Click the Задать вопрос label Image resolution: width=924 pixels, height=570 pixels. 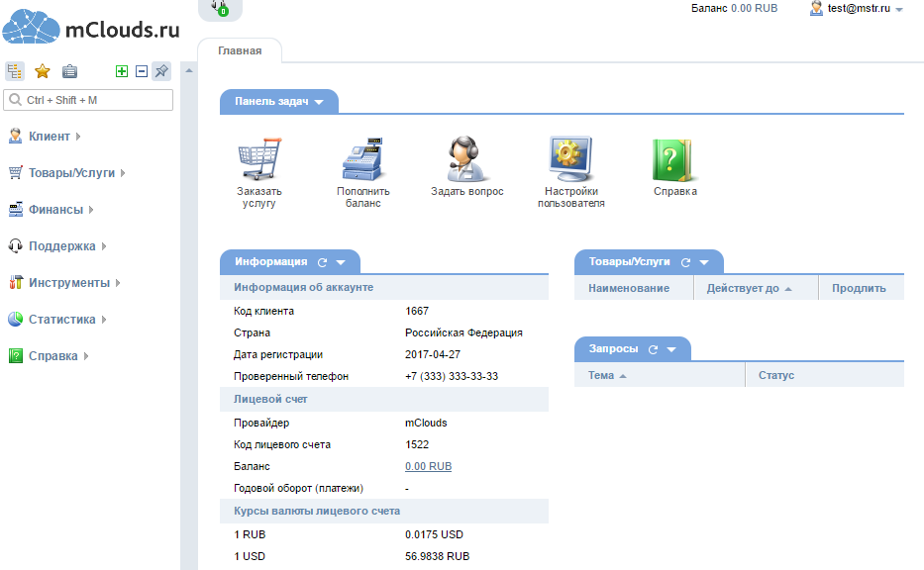pyautogui.click(x=466, y=191)
